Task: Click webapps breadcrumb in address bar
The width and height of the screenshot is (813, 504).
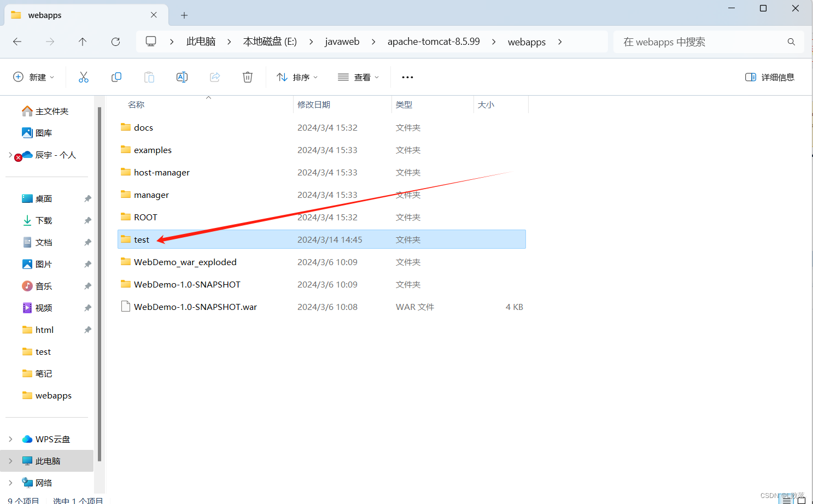Action: (527, 42)
